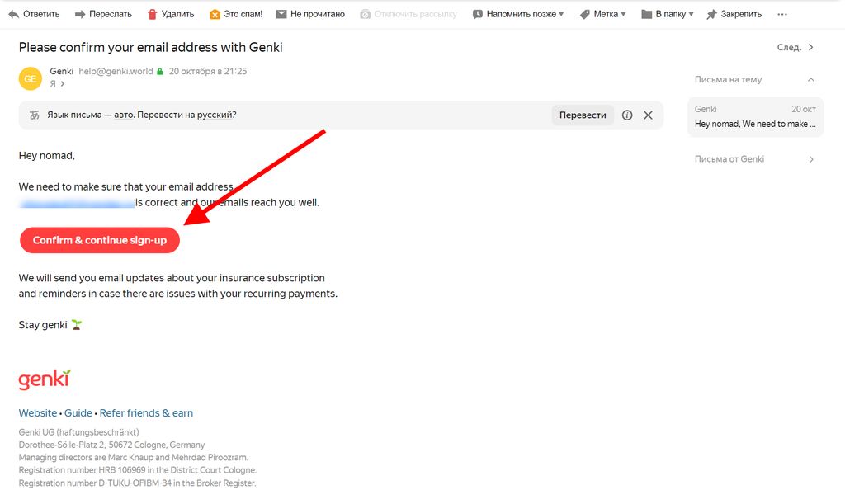Click the Закрепить pin label
Screen dimensions: 845x504
741,14
